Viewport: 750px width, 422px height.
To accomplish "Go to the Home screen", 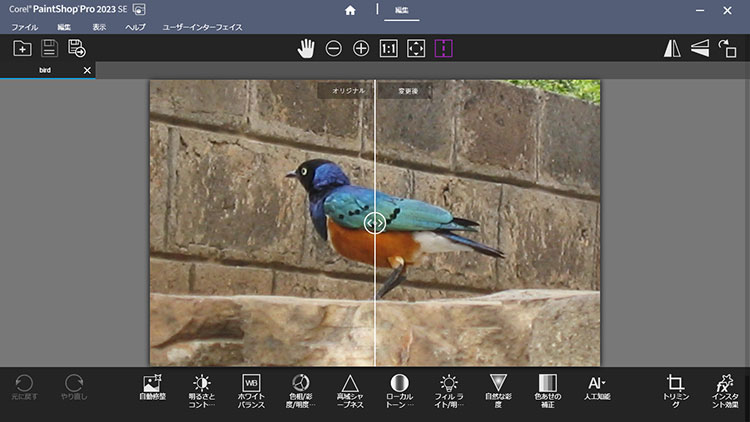I will point(350,10).
